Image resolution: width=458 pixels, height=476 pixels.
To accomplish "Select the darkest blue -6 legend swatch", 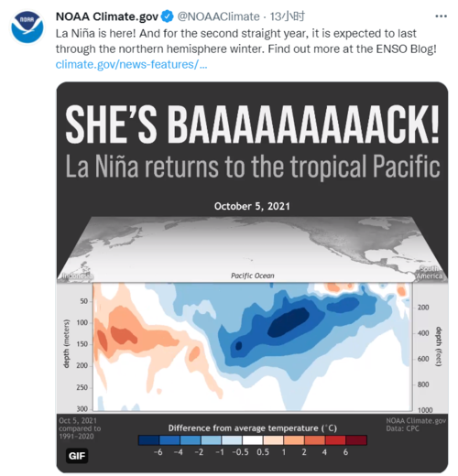I will [148, 440].
